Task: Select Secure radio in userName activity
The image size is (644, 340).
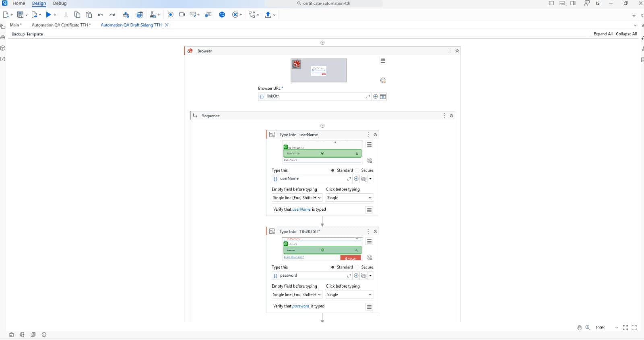Action: (357, 170)
